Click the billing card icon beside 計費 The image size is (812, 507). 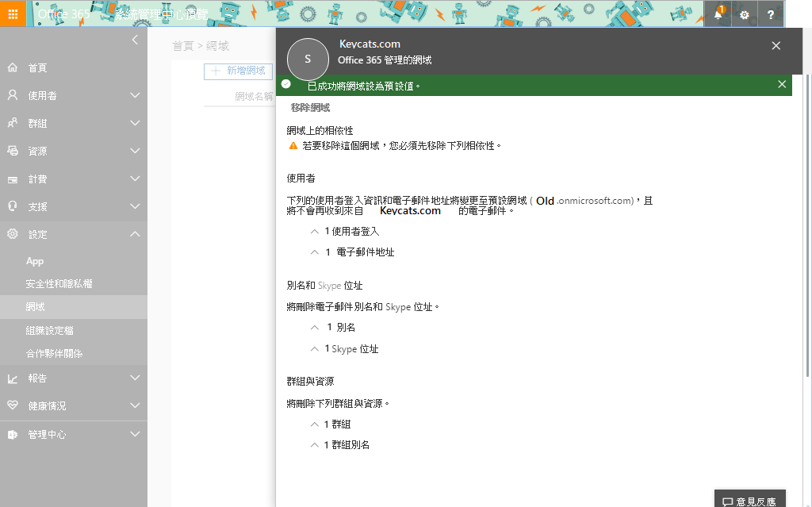click(x=13, y=179)
